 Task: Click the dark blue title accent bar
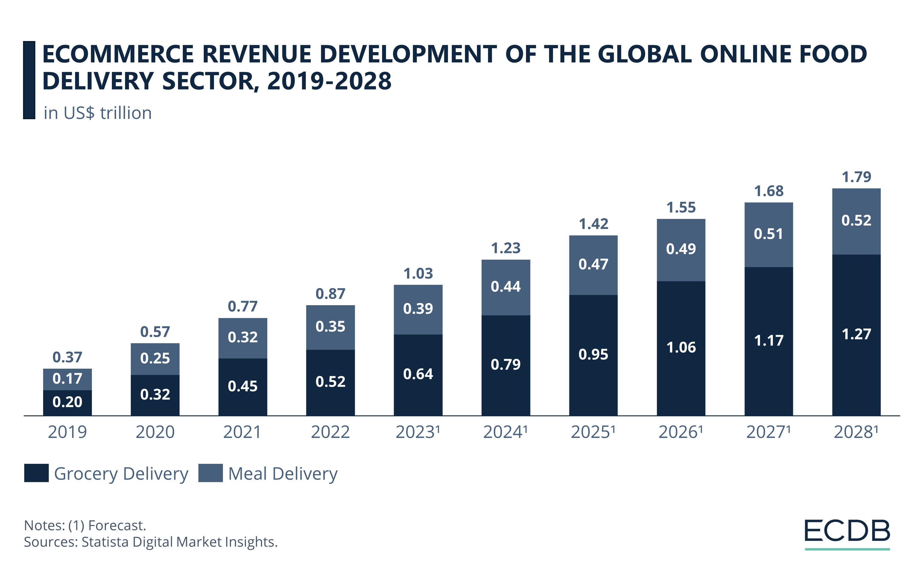tap(30, 79)
